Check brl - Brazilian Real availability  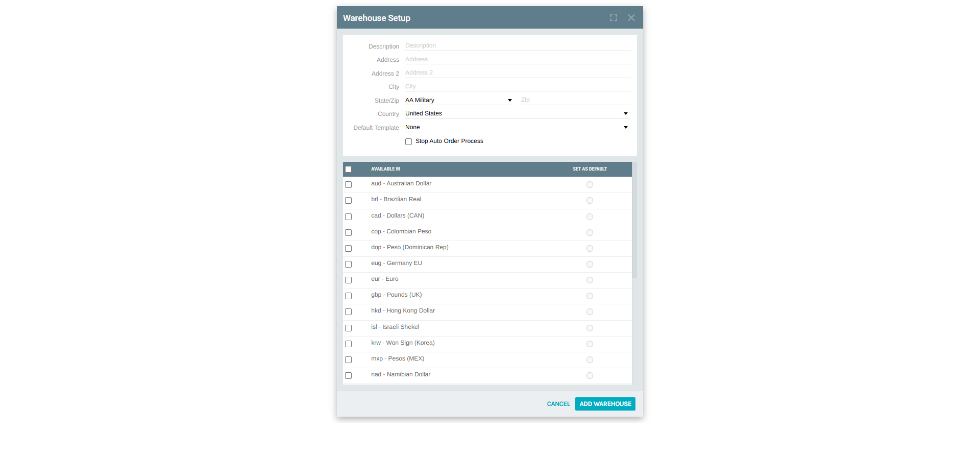[349, 201]
